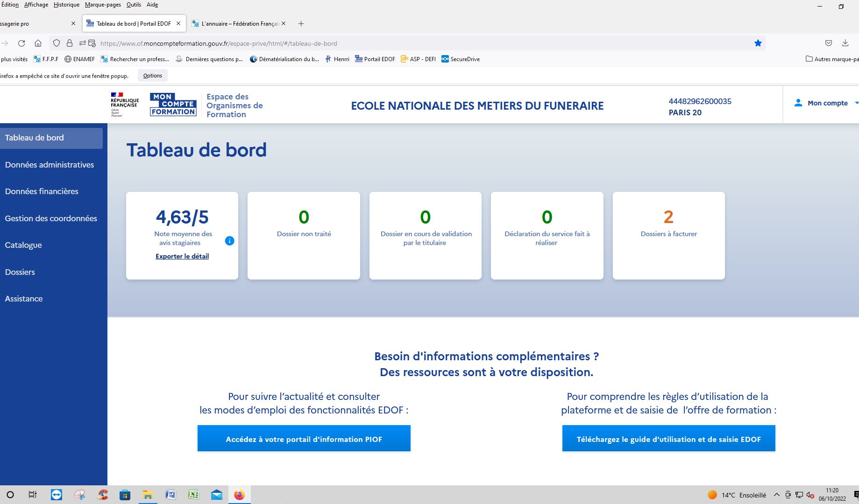Select Tableau de bord in sidebar
The width and height of the screenshot is (859, 504).
(51, 138)
